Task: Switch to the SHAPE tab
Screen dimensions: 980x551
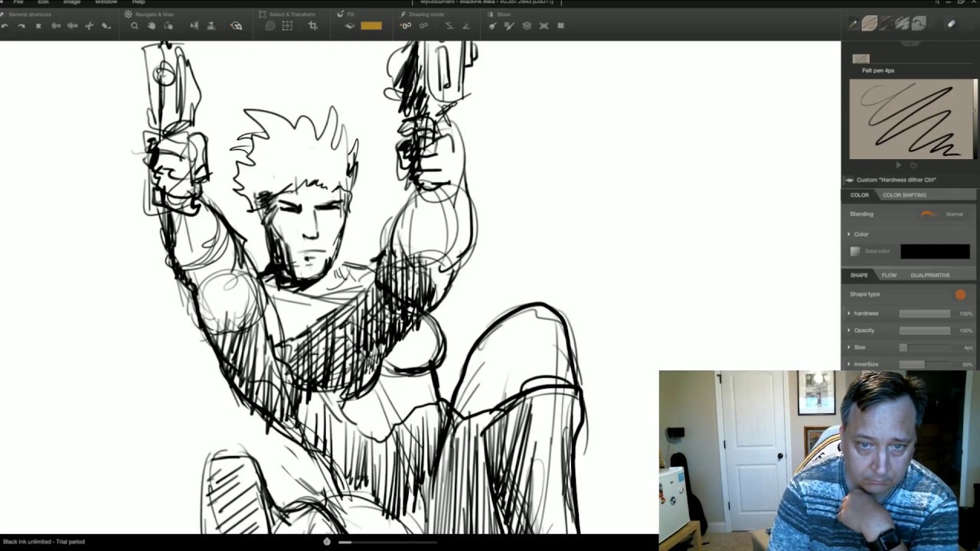Action: pos(859,275)
